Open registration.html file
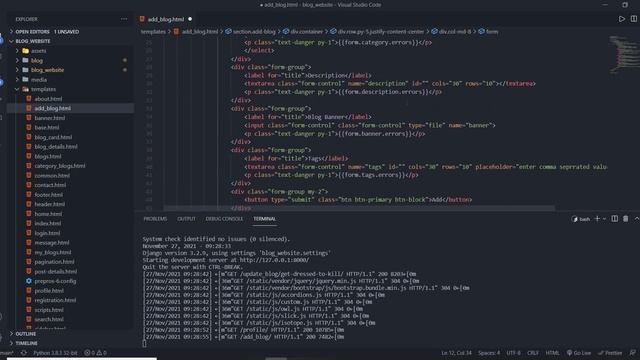Image resolution: width=640 pixels, height=360 pixels. [x=55, y=300]
